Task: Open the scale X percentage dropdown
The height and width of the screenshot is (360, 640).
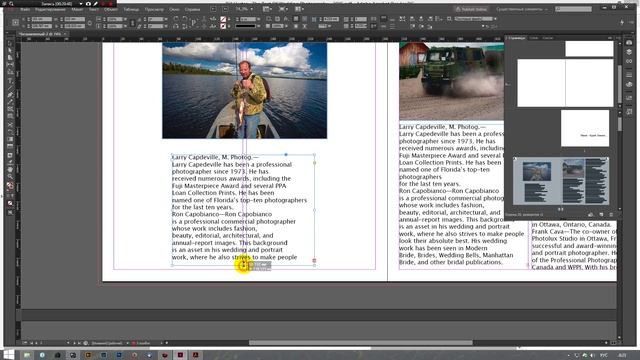Action: tap(125, 19)
